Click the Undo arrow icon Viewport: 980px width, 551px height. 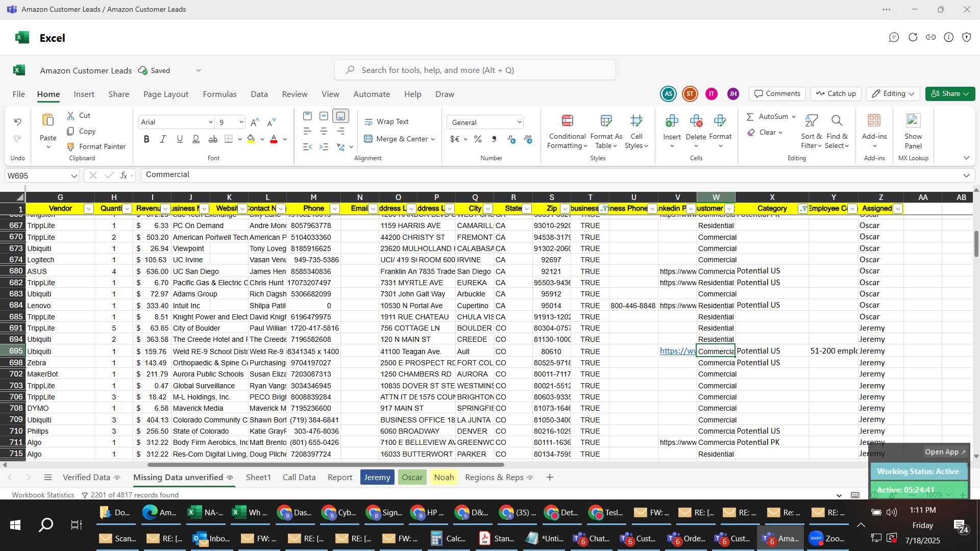tap(17, 122)
